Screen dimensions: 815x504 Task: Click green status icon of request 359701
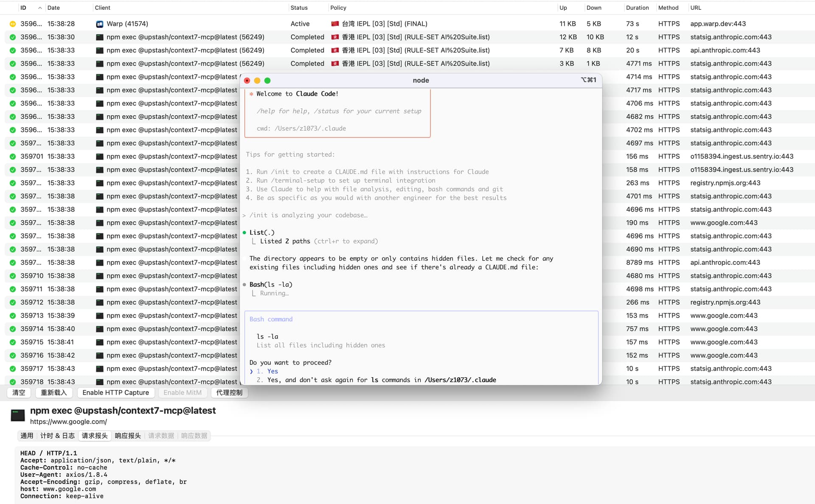click(x=13, y=156)
